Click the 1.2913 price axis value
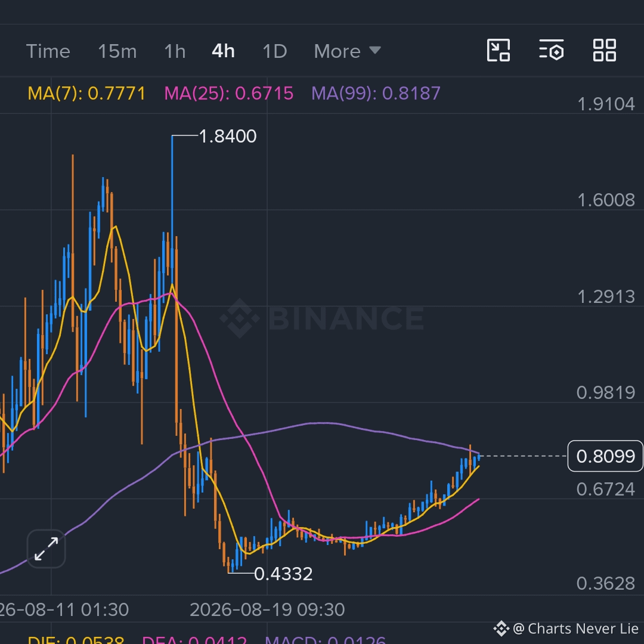The width and height of the screenshot is (644, 644). [x=606, y=296]
